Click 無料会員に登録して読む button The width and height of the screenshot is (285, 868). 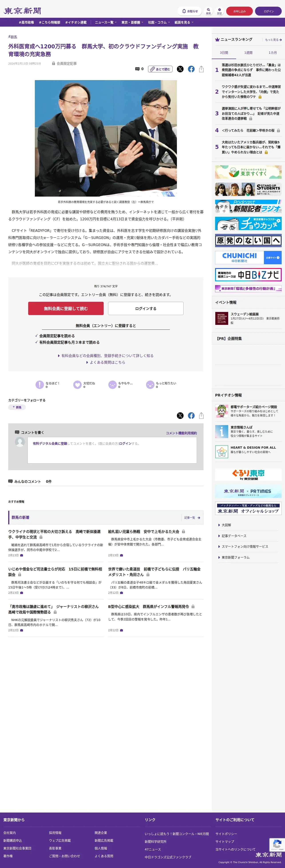pyautogui.click(x=66, y=308)
